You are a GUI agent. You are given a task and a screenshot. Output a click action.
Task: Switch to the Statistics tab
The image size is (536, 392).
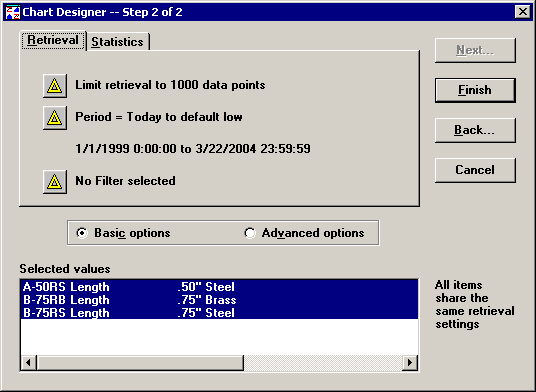pos(118,42)
